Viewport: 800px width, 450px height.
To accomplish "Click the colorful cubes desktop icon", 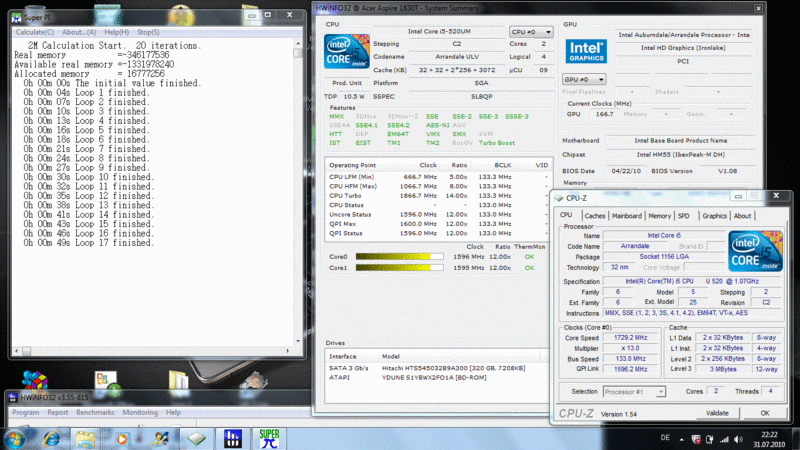I will click(35, 380).
